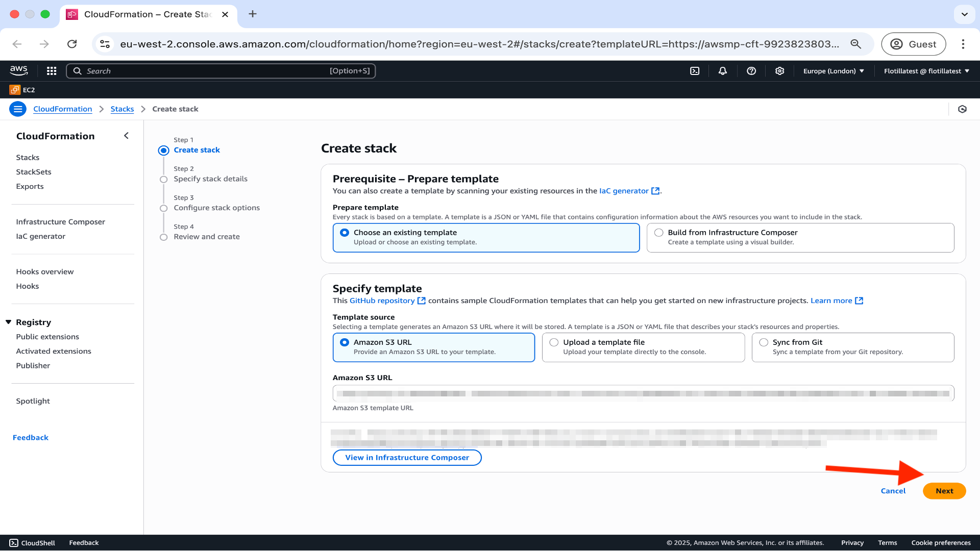The width and height of the screenshot is (980, 551).
Task: Open the Europe (London) region dropdown
Action: pos(834,71)
